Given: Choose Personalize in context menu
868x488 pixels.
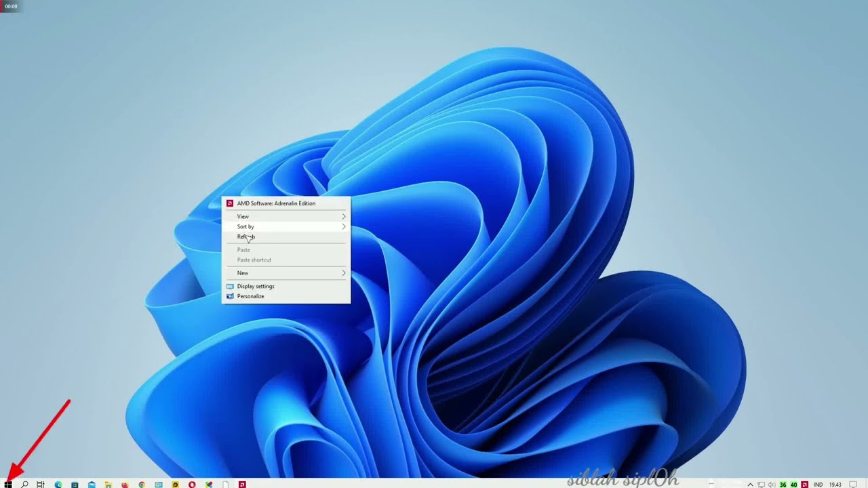Looking at the screenshot, I should (x=286, y=296).
